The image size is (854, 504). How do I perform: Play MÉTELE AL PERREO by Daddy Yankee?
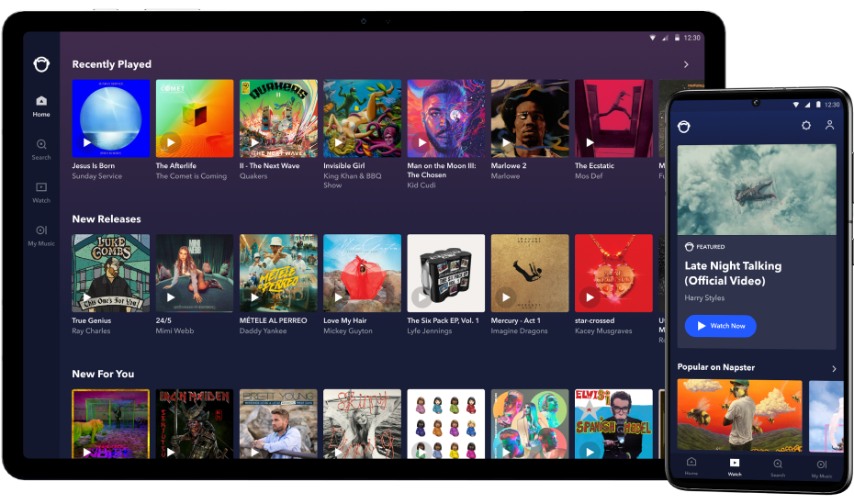tap(255, 297)
